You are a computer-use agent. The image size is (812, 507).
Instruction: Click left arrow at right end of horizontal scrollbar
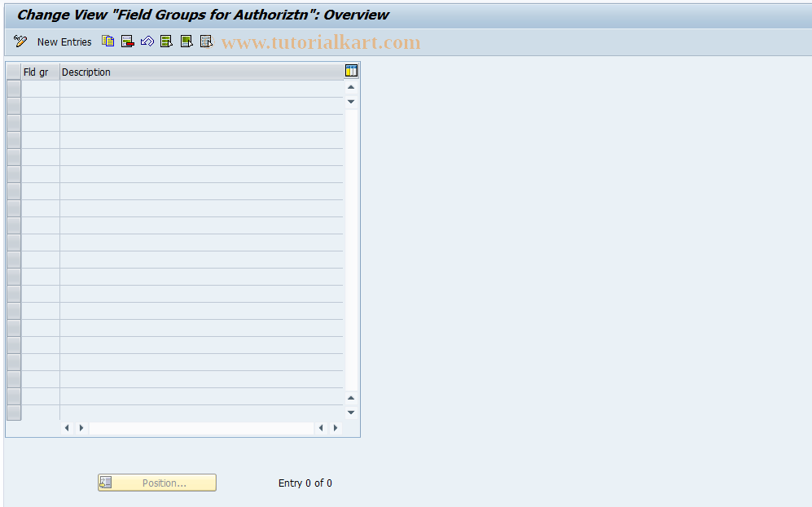click(x=321, y=428)
